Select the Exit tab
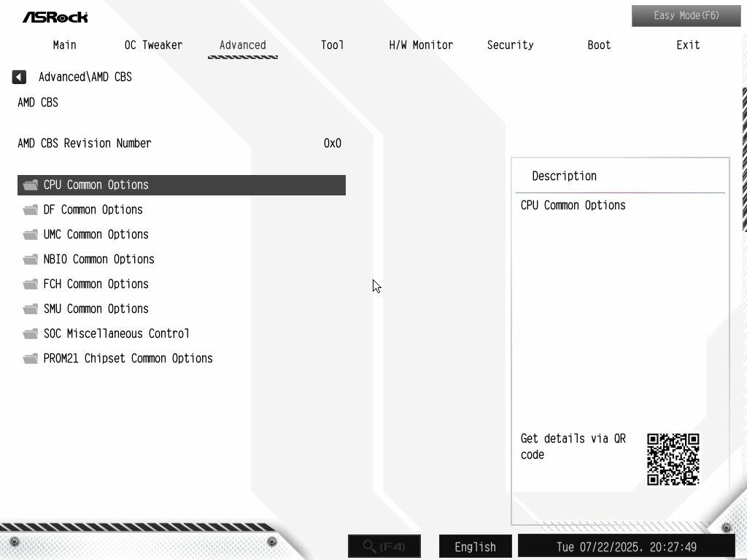747x560 pixels. tap(688, 45)
